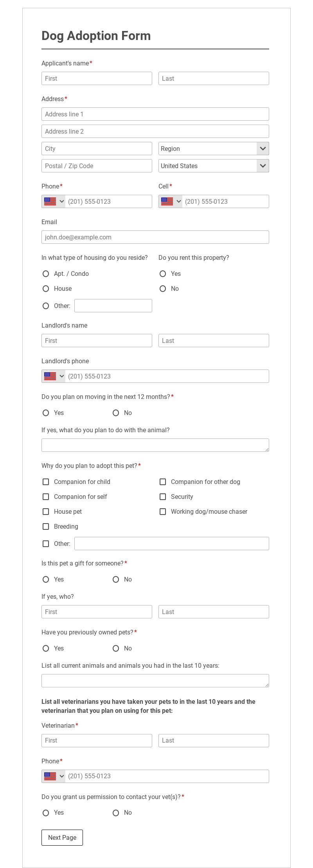Expand the Region dropdown
This screenshot has width=313, height=868.
click(214, 149)
